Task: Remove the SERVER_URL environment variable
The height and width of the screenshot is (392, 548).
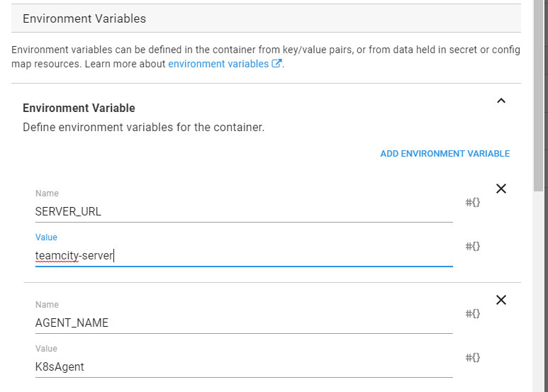Action: 501,189
